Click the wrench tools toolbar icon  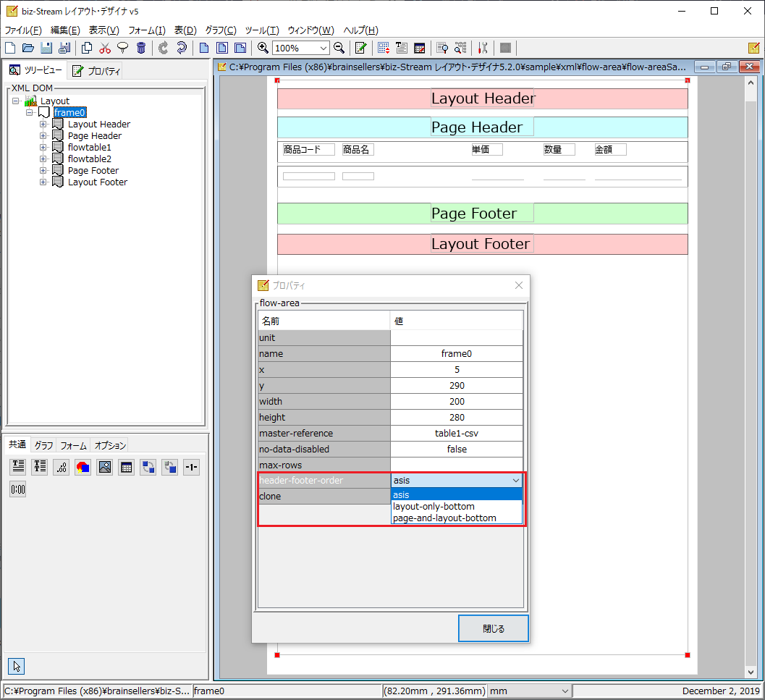483,48
